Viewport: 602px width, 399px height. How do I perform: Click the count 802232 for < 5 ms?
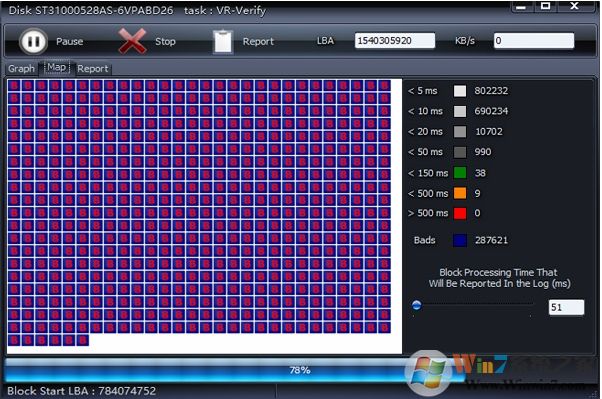pos(491,91)
